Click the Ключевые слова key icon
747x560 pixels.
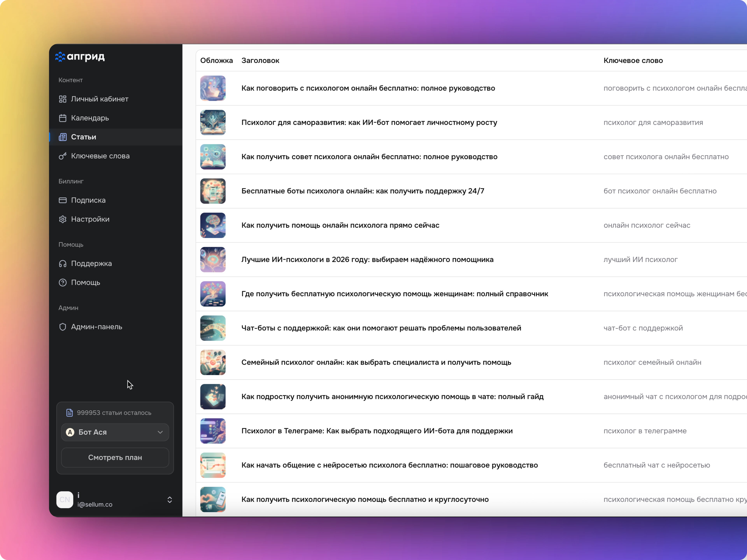point(62,156)
